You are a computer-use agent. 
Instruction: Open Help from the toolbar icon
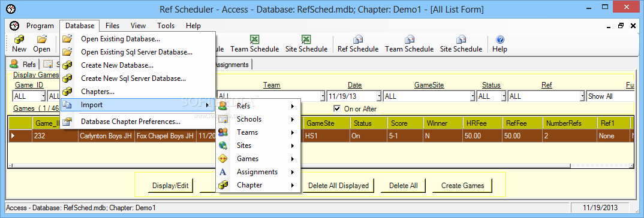(500, 40)
